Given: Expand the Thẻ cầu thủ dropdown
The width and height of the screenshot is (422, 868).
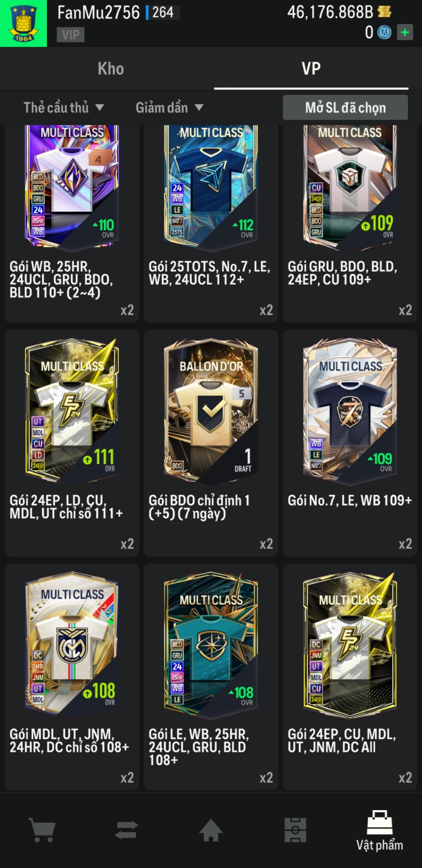Looking at the screenshot, I should tap(64, 108).
